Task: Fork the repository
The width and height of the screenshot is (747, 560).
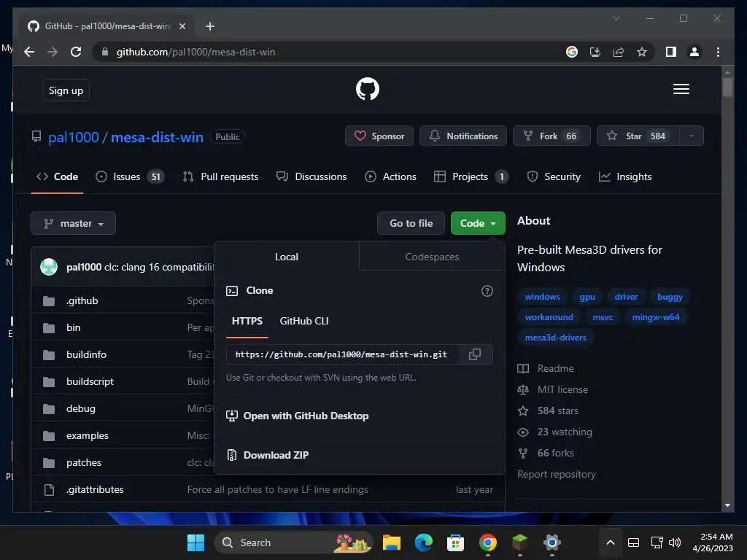Action: point(551,136)
